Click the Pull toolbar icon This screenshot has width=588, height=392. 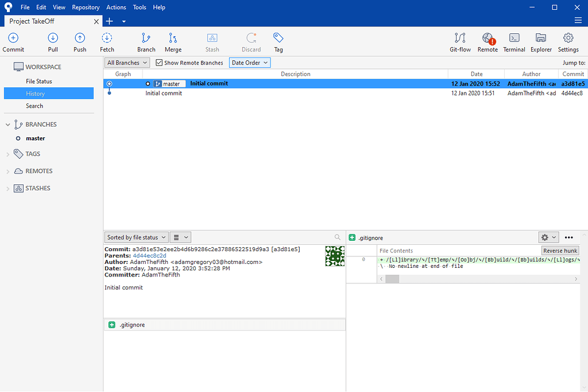click(53, 42)
